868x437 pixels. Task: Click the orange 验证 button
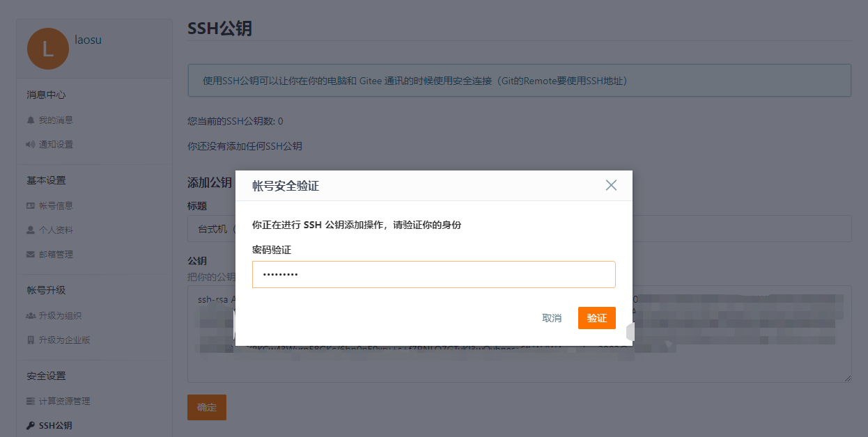597,318
